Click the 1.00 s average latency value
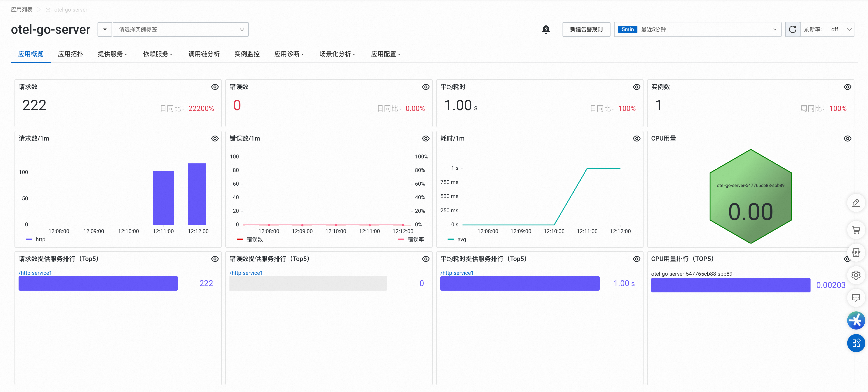Screen dimensions: 868x392 [x=461, y=105]
